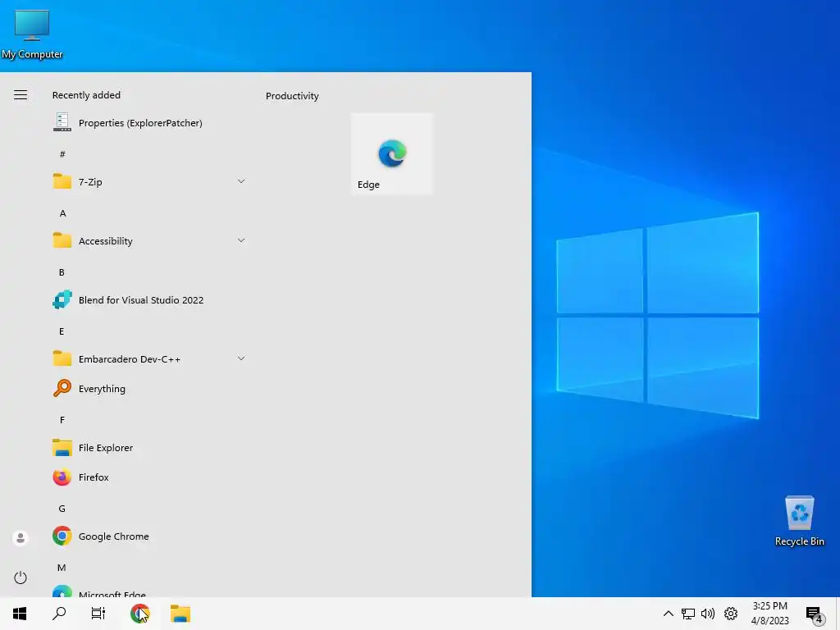Viewport: 840px width, 630px height.
Task: Open the network status tray icon
Action: 688,614
